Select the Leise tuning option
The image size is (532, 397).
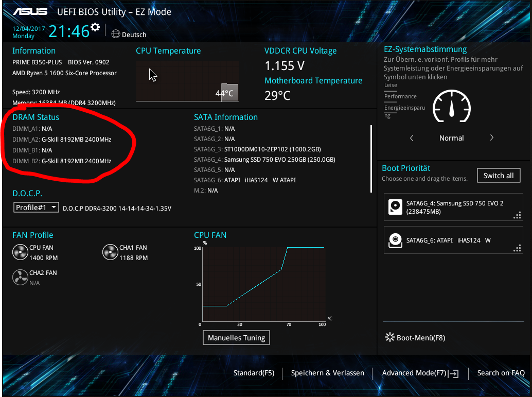tap(391, 85)
